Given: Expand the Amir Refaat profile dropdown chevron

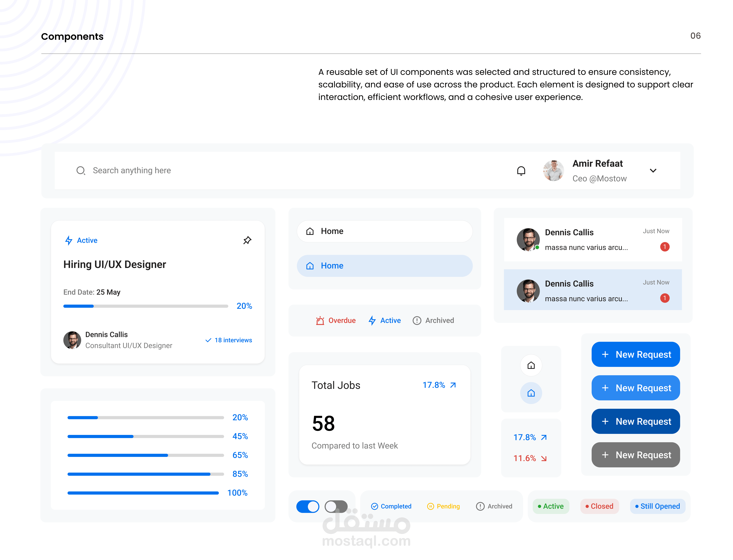Looking at the screenshot, I should 653,171.
